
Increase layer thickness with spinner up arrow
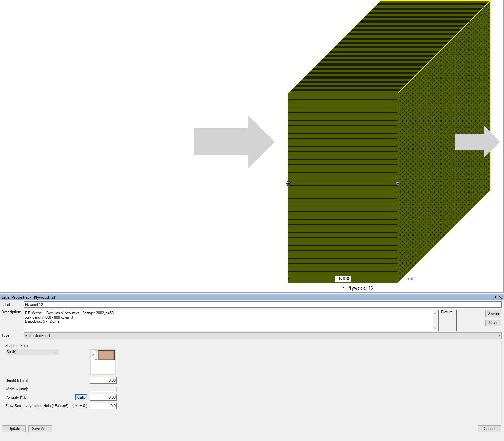[348, 277]
